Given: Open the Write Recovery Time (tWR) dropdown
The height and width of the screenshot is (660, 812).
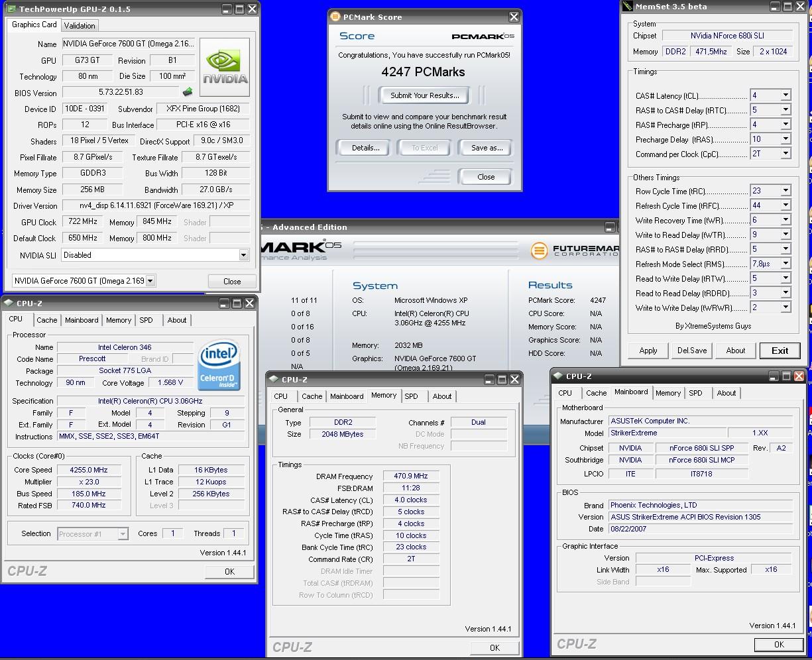Looking at the screenshot, I should (785, 220).
